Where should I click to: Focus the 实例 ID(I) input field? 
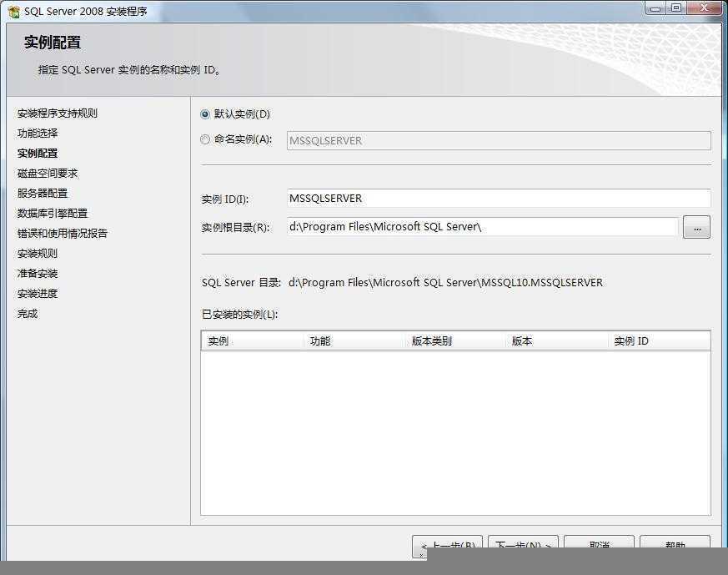(x=499, y=199)
